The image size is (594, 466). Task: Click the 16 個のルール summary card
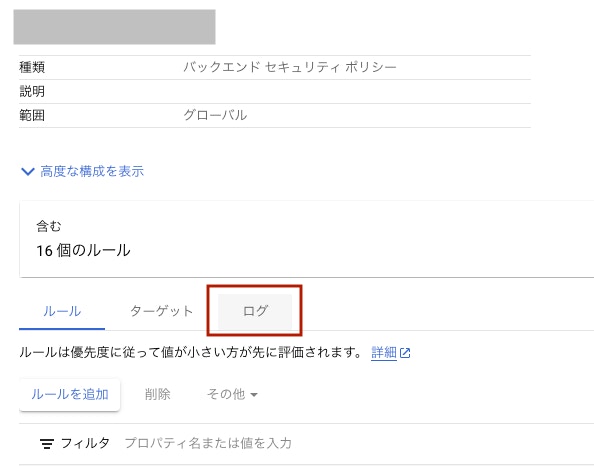coord(306,239)
